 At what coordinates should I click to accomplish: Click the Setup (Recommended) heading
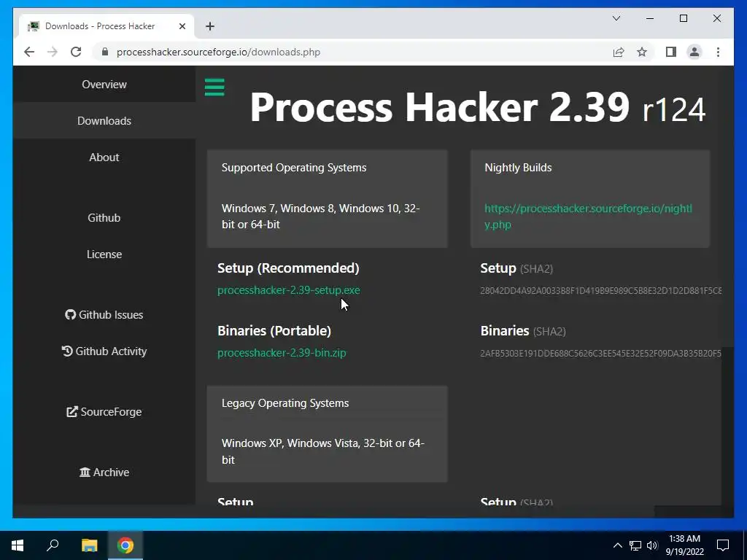[x=288, y=268]
